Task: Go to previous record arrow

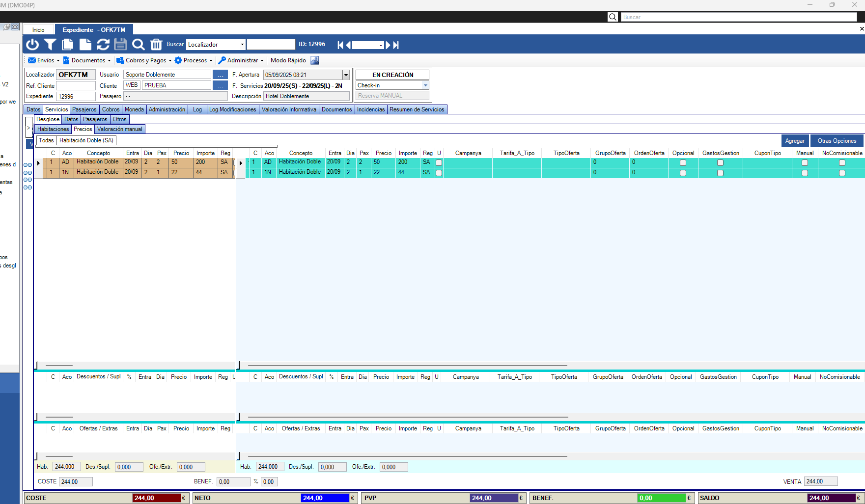Action: 348,45
